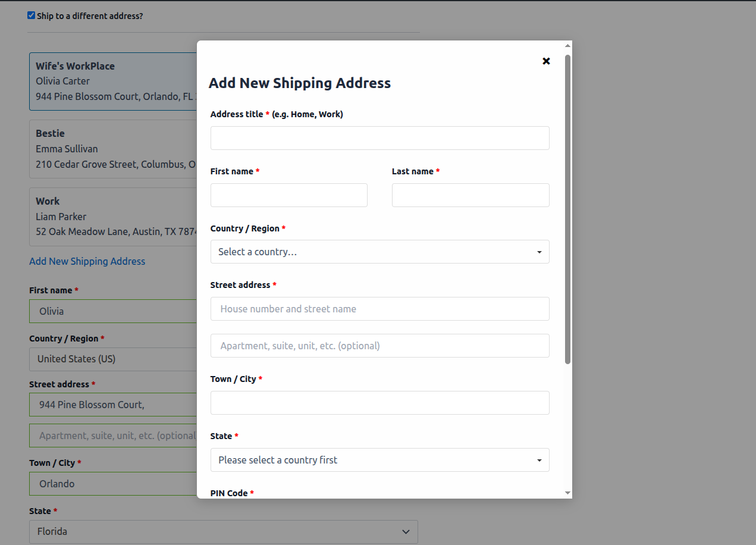Click the Town / City field in the modal
This screenshot has width=756, height=545.
click(380, 403)
